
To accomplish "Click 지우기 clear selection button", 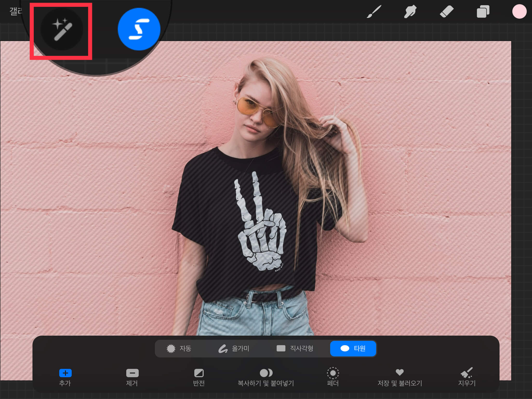I will click(467, 377).
